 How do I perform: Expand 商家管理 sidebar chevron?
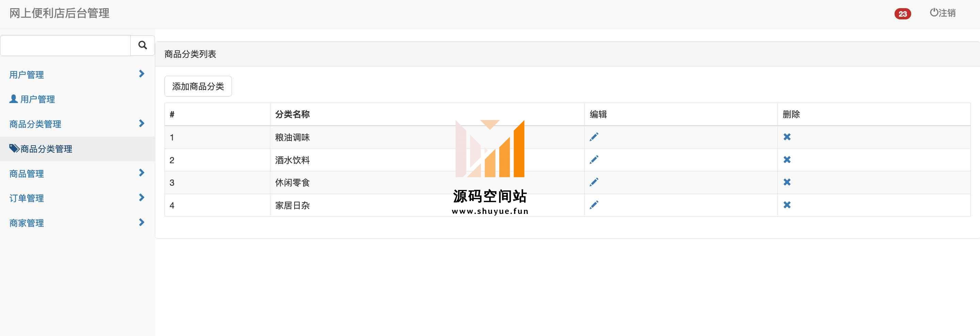pyautogui.click(x=142, y=222)
